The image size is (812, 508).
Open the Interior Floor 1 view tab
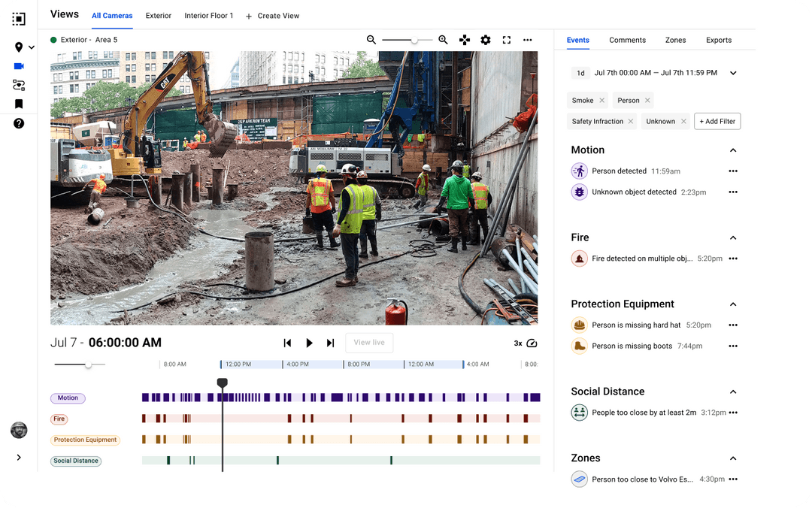(x=209, y=16)
